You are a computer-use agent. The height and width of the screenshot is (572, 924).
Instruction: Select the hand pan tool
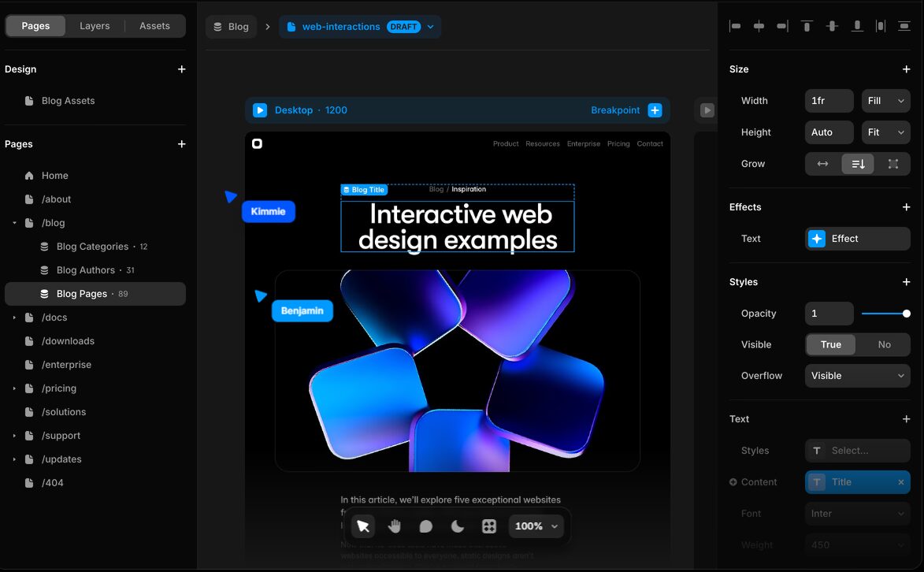[x=395, y=526]
